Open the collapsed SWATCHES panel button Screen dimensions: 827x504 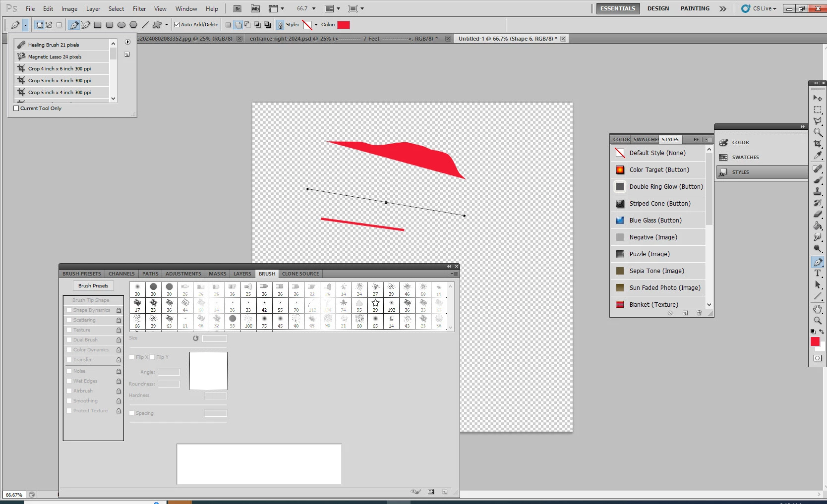[762, 158]
